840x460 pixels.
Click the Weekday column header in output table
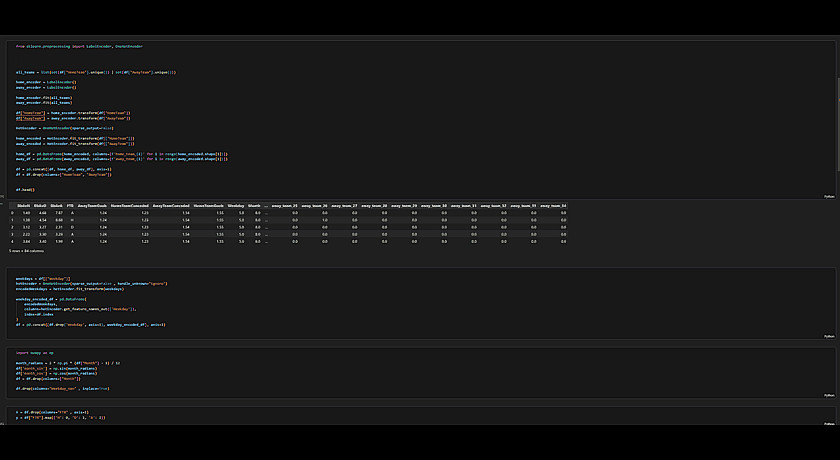click(x=236, y=205)
